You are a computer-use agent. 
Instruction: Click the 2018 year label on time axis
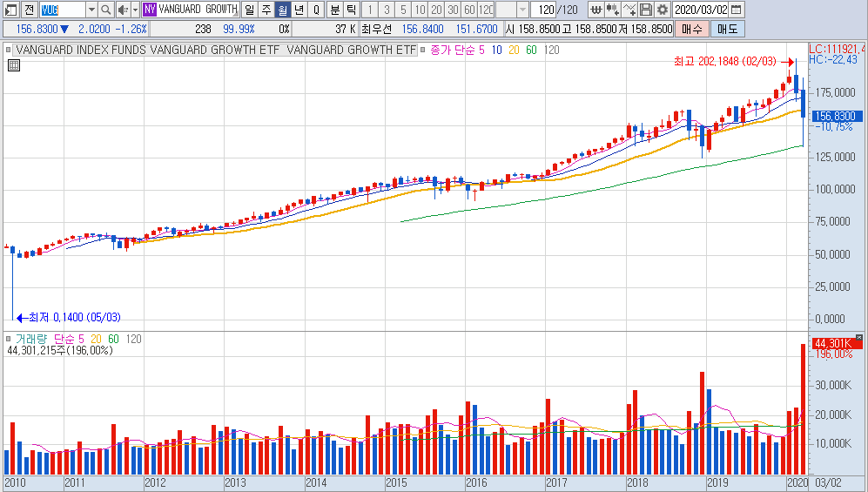637,482
